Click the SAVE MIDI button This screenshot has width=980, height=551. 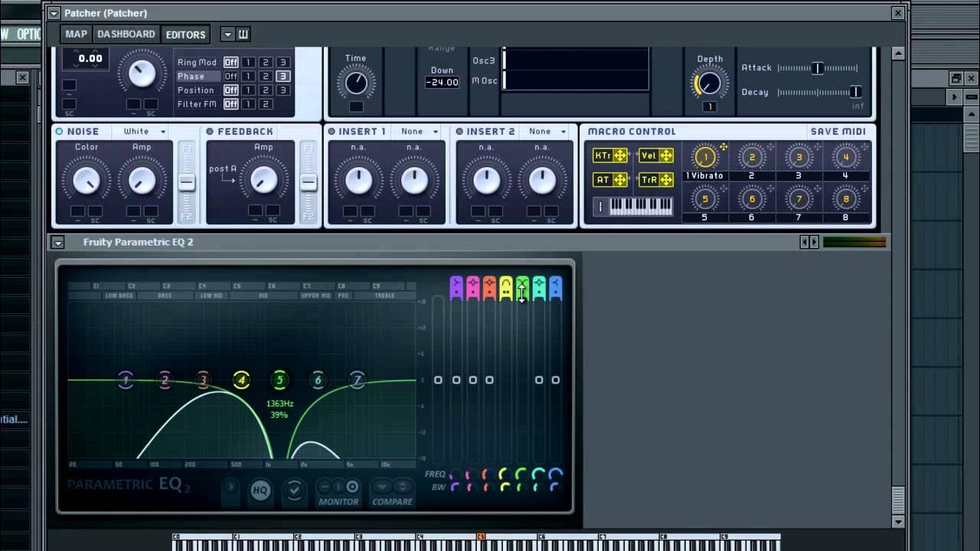click(x=838, y=132)
